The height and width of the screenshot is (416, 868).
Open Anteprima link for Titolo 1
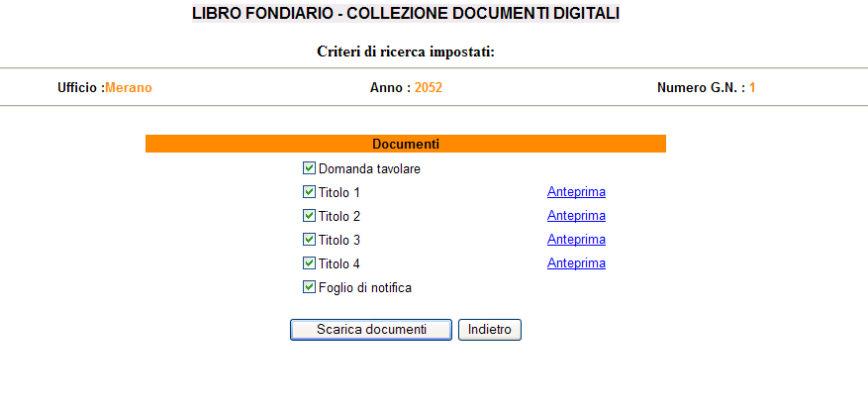576,192
